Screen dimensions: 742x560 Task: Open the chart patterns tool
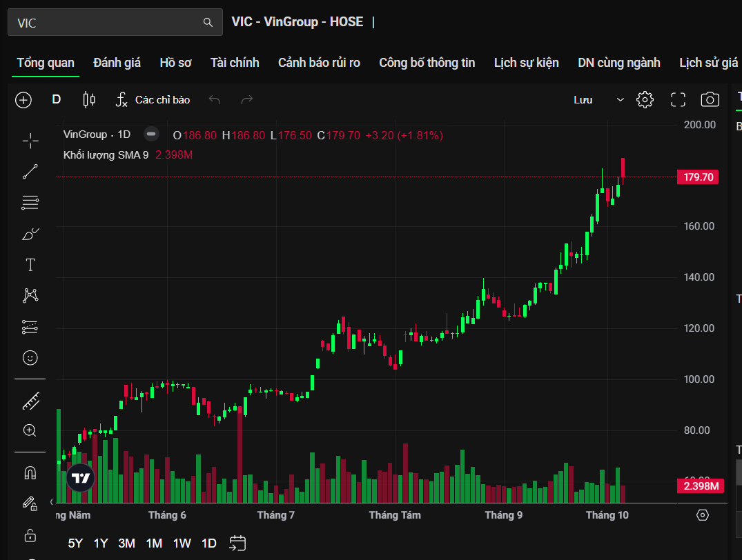pyautogui.click(x=30, y=296)
